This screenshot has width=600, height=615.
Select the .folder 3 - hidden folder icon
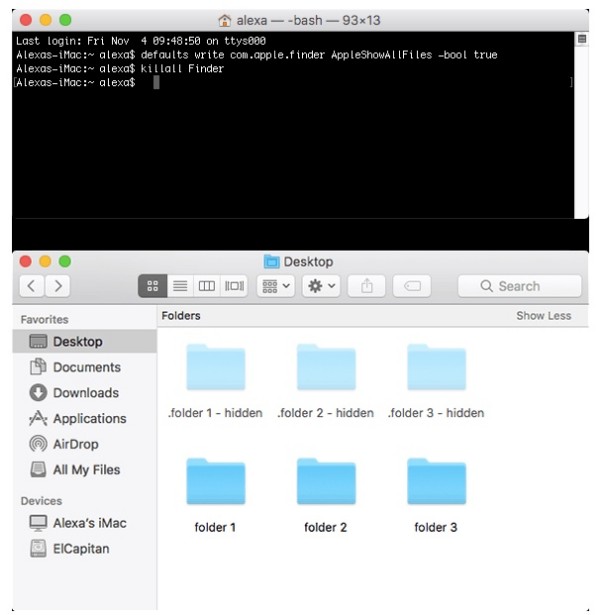click(436, 367)
